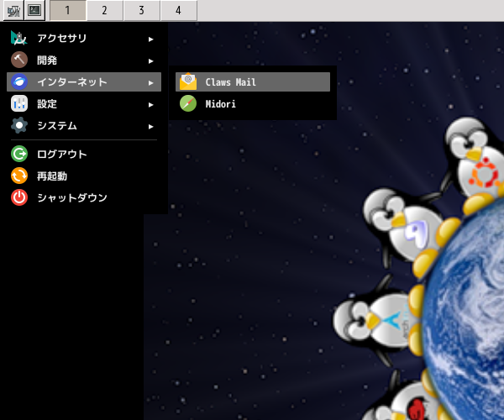The height and width of the screenshot is (420, 504).
Task: Expand the 開発 submenu arrow
Action: [150, 61]
